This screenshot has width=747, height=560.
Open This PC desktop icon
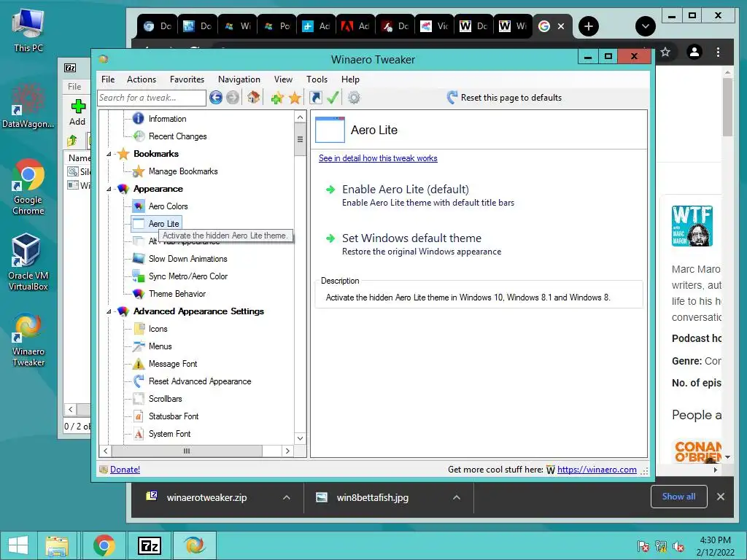pos(28,30)
